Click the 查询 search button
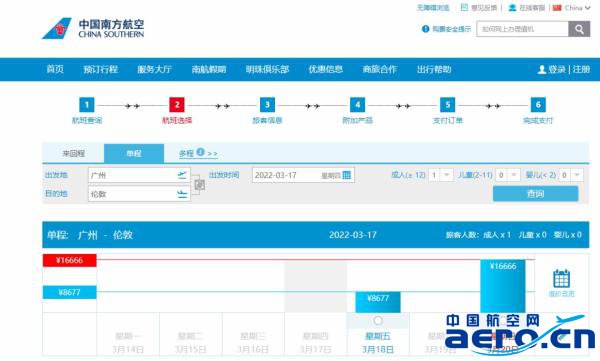The image size is (600, 361). tap(535, 194)
